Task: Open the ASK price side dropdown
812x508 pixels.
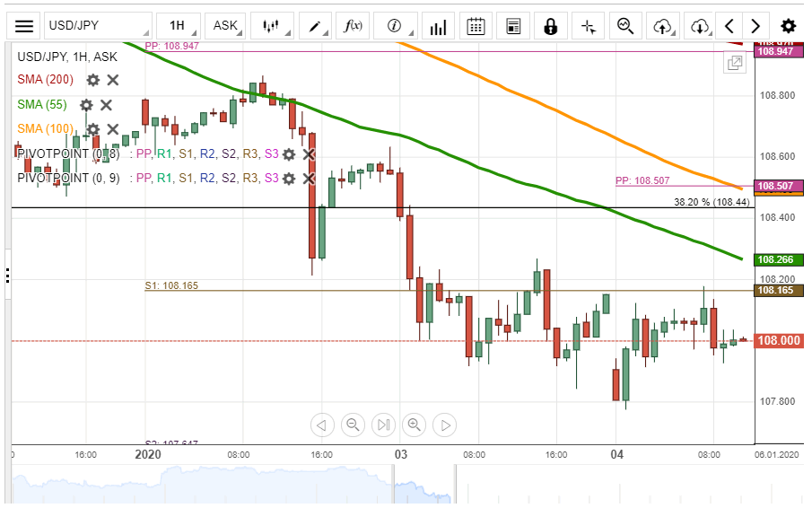Action: [225, 26]
